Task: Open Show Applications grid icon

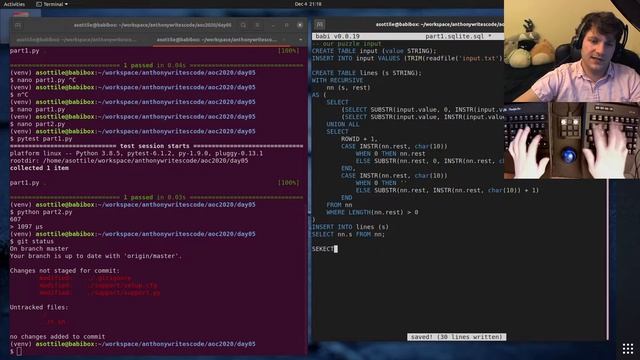Action: point(628,349)
